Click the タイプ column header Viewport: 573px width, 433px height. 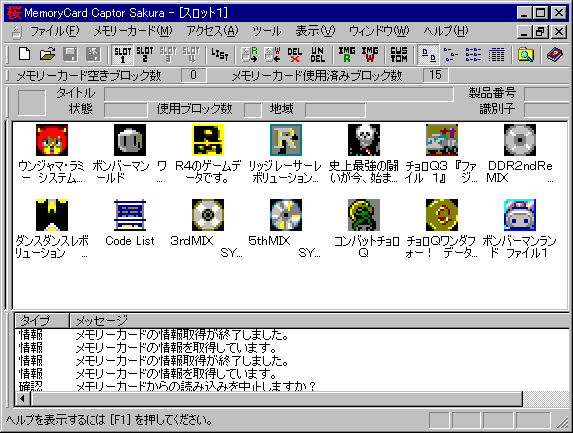tap(42, 321)
